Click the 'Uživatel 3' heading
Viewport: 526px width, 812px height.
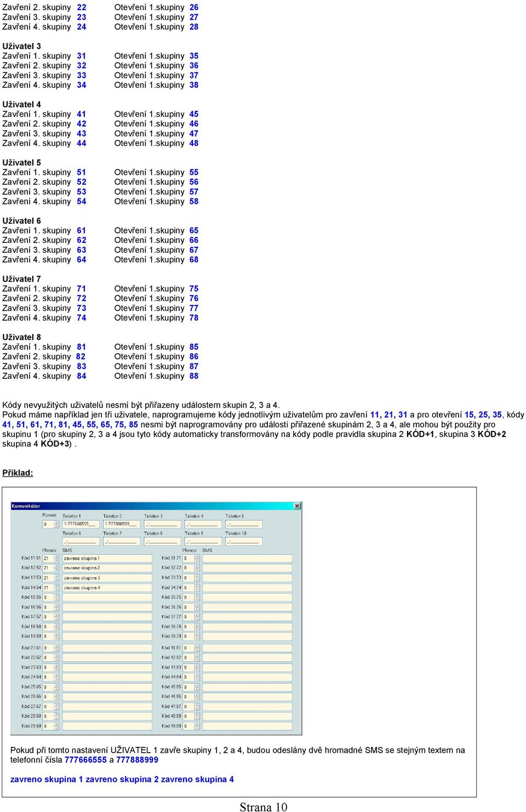pos(21,46)
